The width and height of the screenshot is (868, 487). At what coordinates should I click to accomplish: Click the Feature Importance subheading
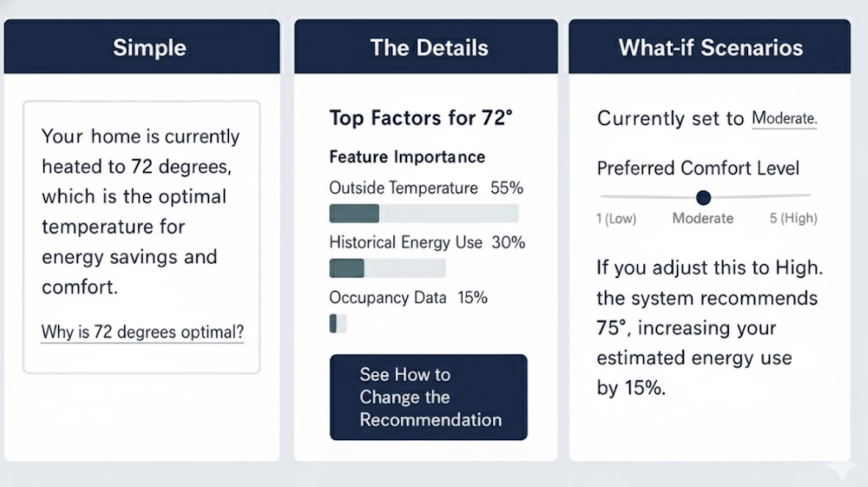(x=407, y=157)
